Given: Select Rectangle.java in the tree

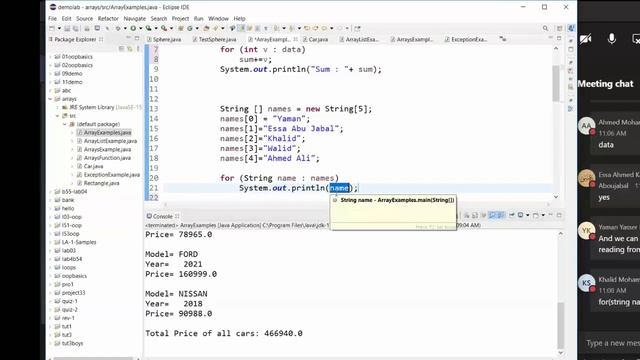Looking at the screenshot, I should pyautogui.click(x=101, y=183).
